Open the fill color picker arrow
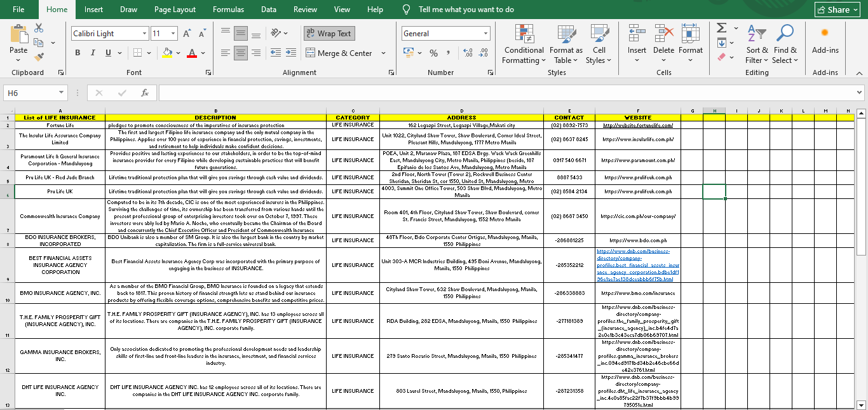868x410 pixels. tap(177, 53)
